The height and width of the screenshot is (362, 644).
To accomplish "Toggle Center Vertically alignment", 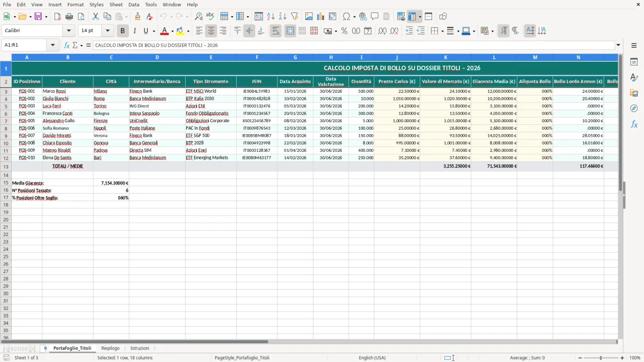I will coord(249,31).
